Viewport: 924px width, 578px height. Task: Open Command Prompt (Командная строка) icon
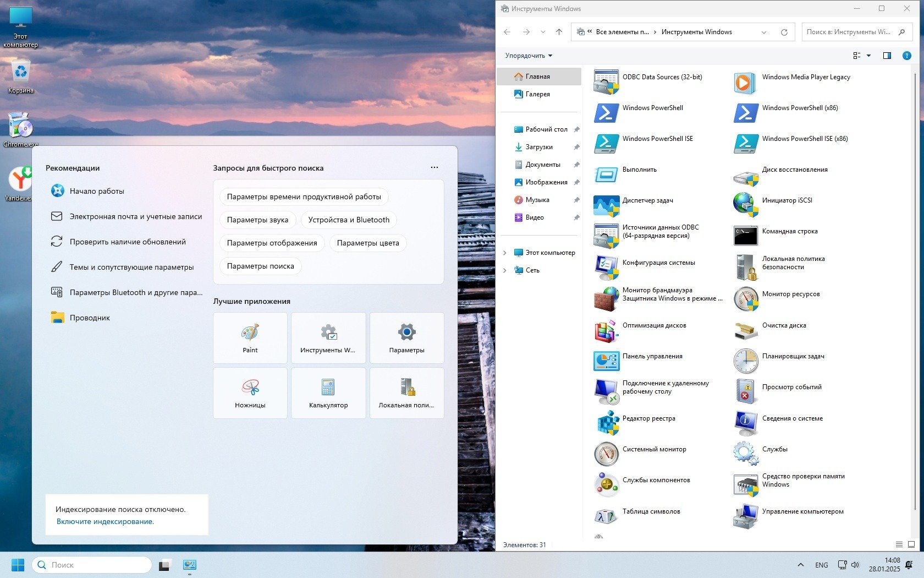[746, 236]
